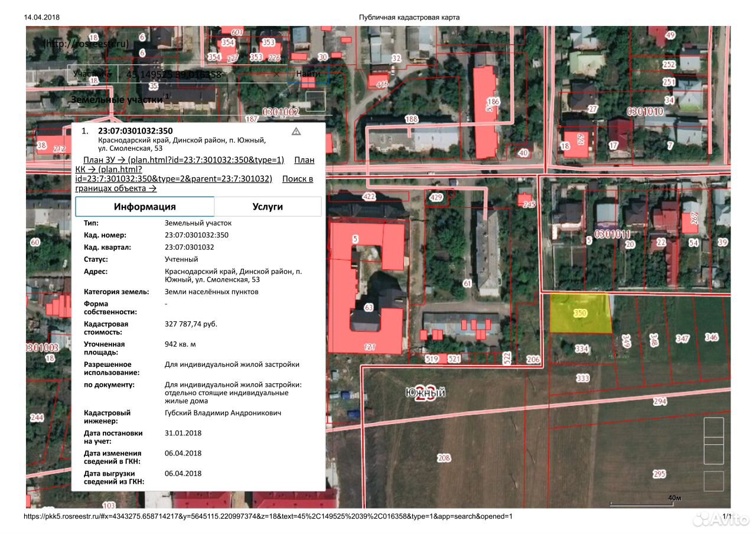This screenshot has height=534, width=756.
Task: Click building label 63 on map
Action: click(x=369, y=308)
